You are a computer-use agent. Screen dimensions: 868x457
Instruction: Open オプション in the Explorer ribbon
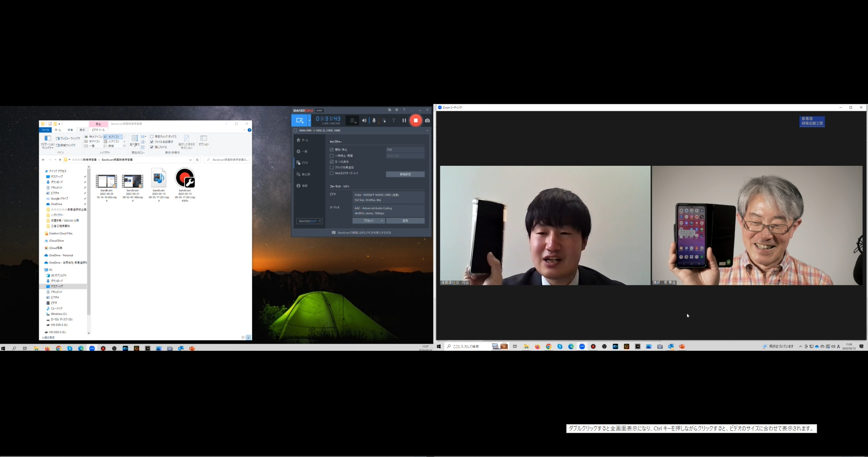[204, 140]
